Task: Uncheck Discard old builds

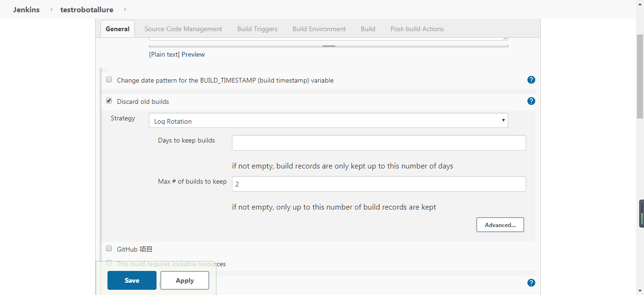Action: [109, 101]
